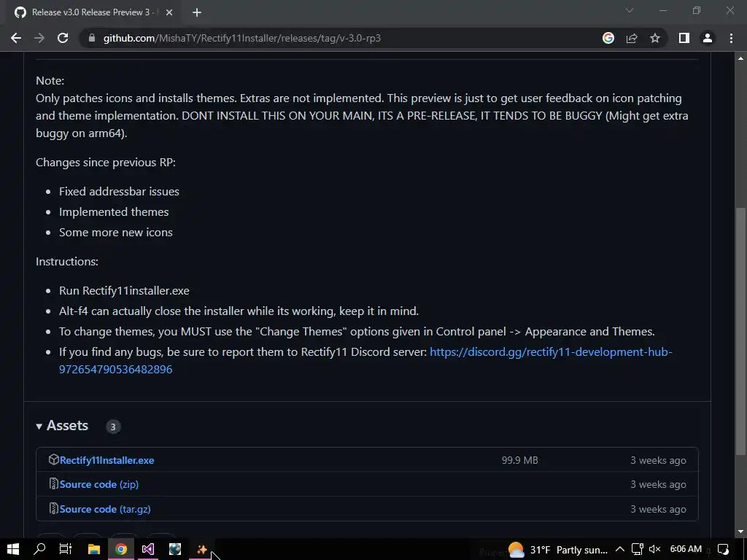Reload the GitHub release page
This screenshot has height=560, width=747.
(63, 38)
